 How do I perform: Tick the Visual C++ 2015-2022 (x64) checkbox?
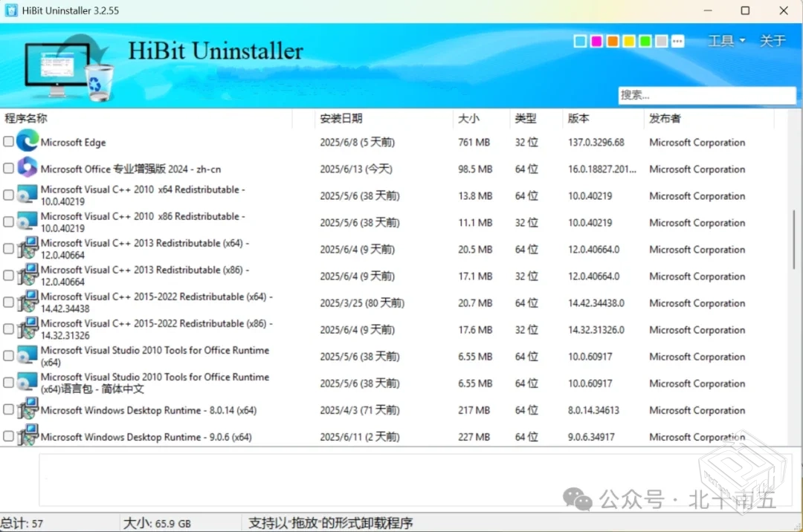pyautogui.click(x=8, y=302)
